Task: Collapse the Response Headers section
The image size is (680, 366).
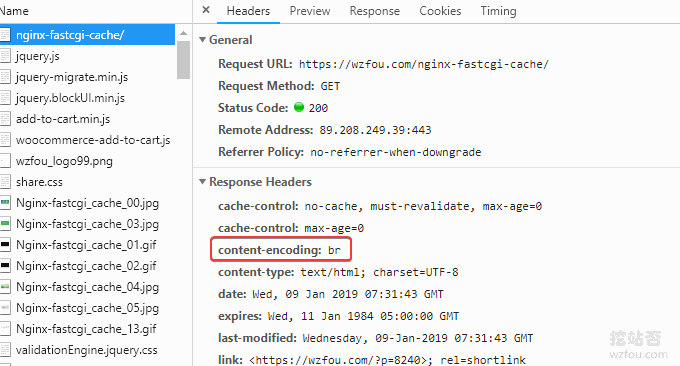Action: [202, 182]
